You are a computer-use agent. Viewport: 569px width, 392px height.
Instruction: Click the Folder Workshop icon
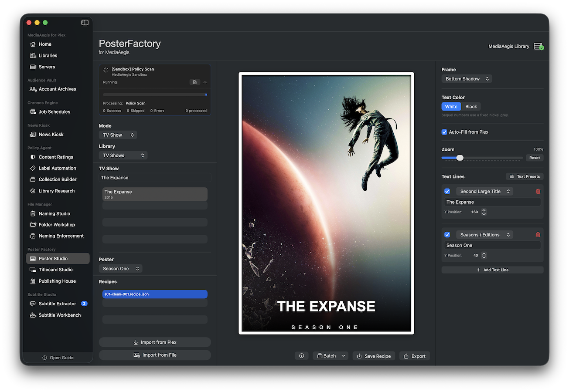[x=33, y=225]
